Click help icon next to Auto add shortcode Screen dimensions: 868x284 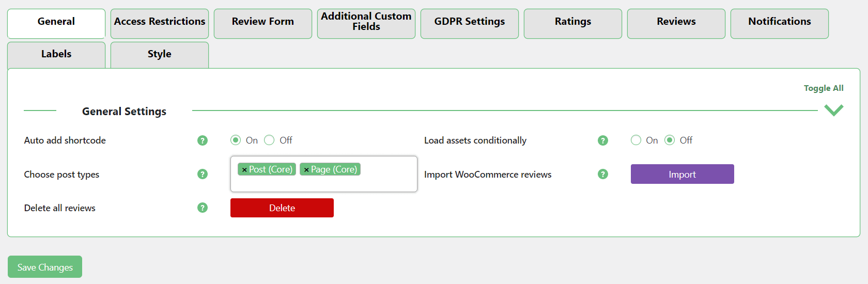click(203, 140)
